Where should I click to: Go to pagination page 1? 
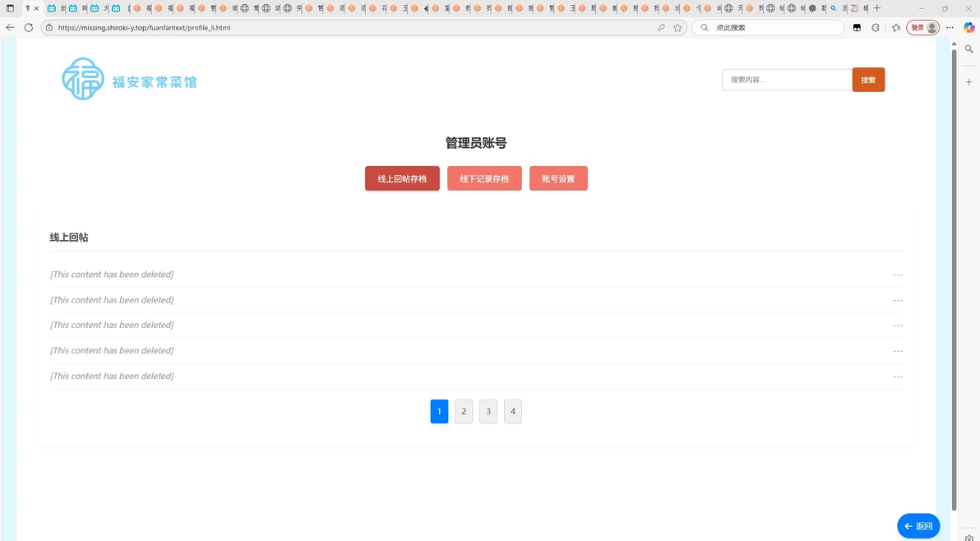pos(439,411)
